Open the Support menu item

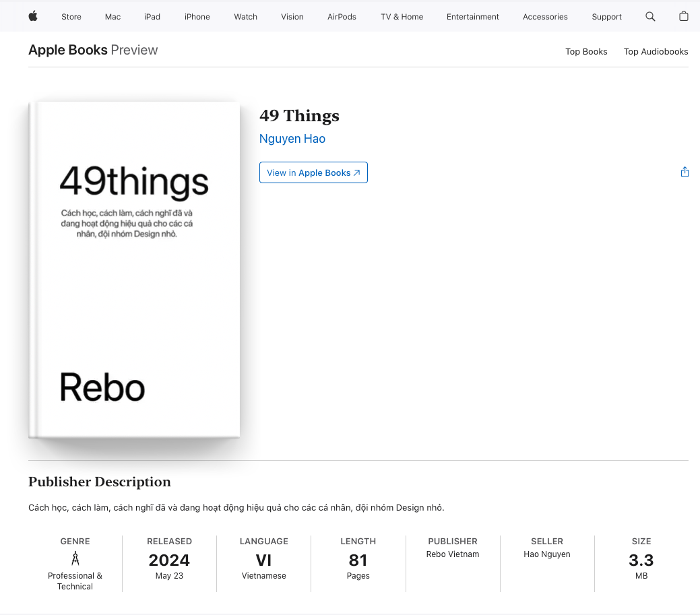(x=606, y=17)
